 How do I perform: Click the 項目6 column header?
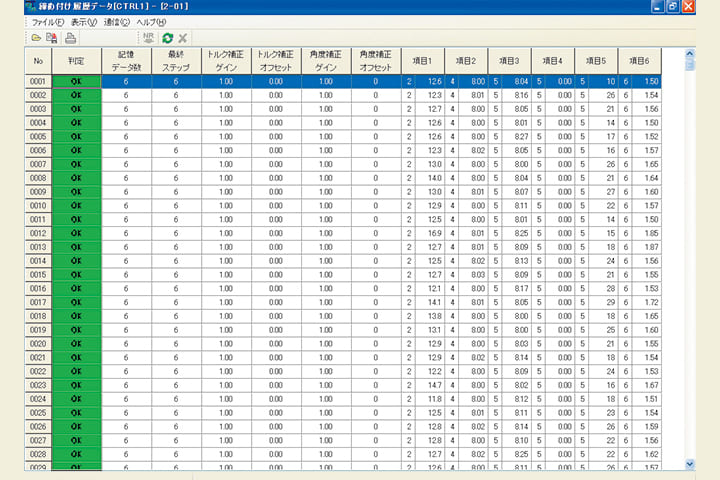tap(639, 61)
